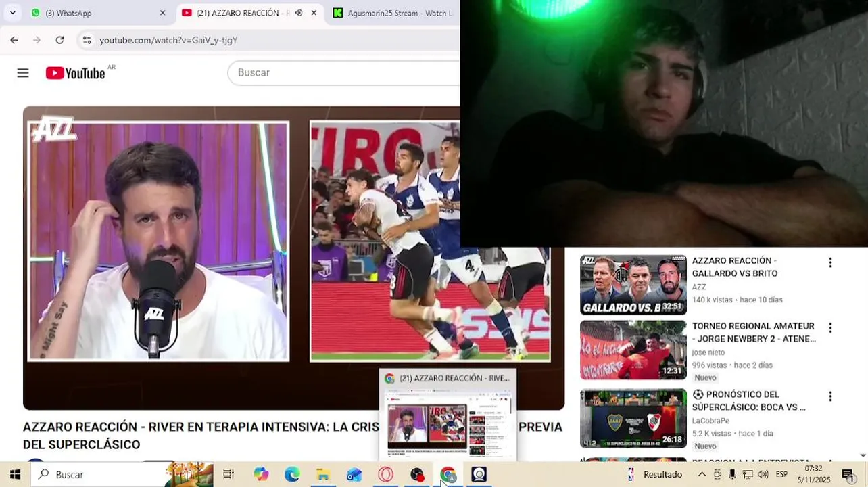Click the Meet Now tray icon
The width and height of the screenshot is (868, 487).
(x=717, y=475)
